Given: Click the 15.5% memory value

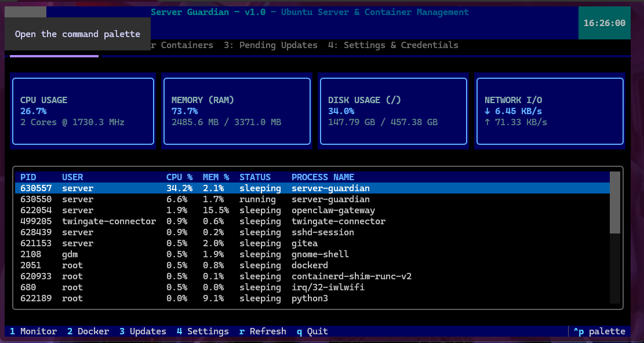Looking at the screenshot, I should coord(216,210).
